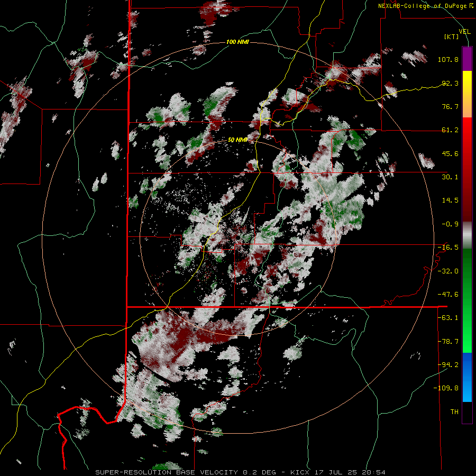The width and height of the screenshot is (476, 476).
Task: Click the -0.9 velocity value
Action: coord(450,224)
